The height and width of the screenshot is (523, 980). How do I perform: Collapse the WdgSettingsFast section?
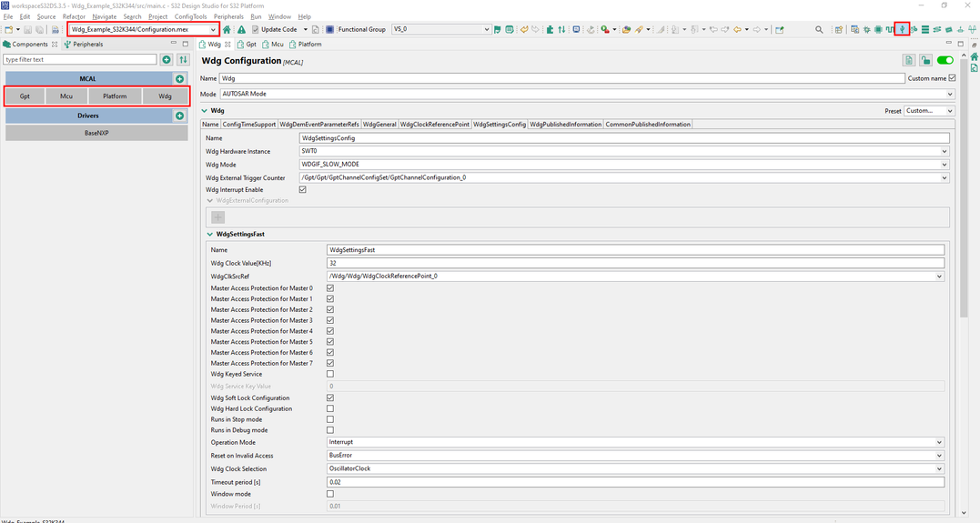click(210, 235)
